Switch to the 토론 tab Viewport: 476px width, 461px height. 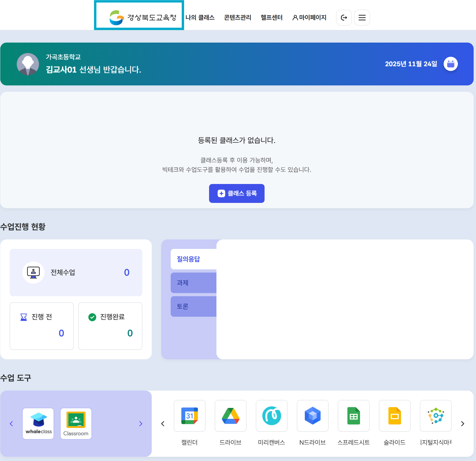coord(194,306)
